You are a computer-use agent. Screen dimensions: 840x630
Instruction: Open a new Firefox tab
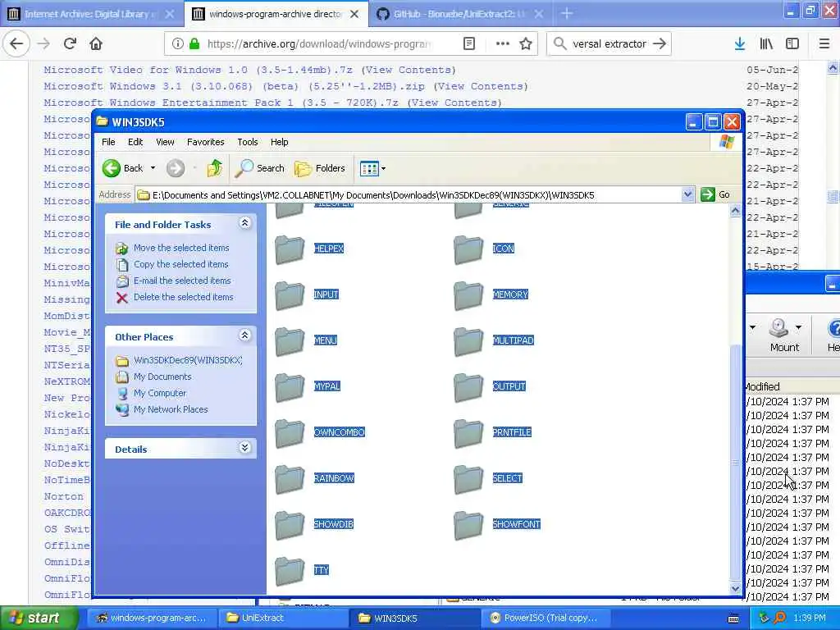coord(567,14)
